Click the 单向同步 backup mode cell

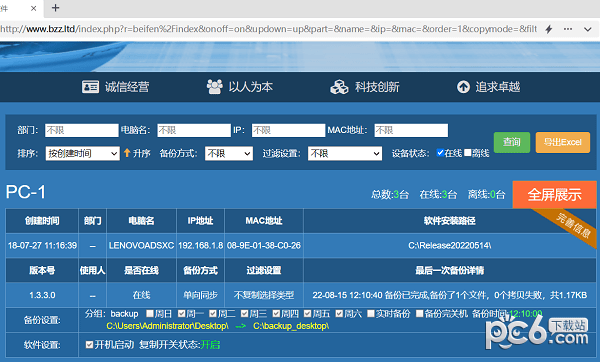(201, 295)
